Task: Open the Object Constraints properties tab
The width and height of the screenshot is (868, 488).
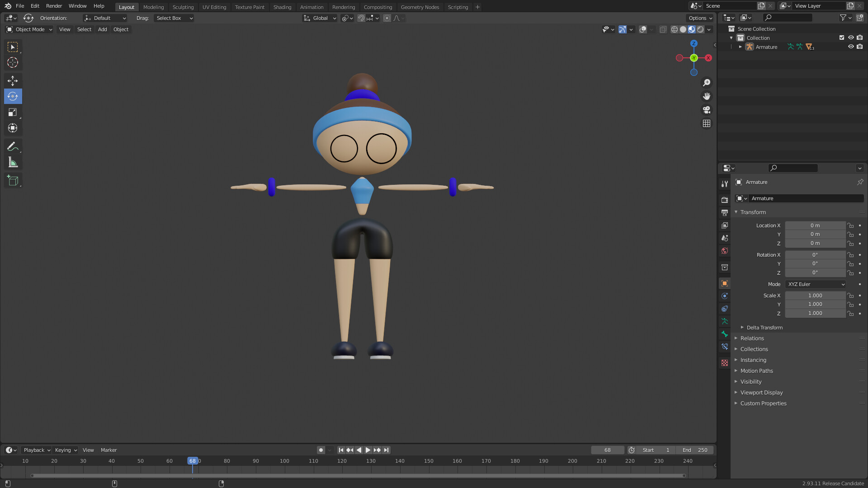Action: point(725,309)
